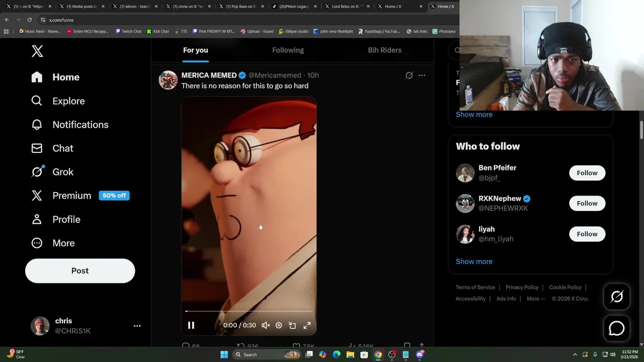
Task: Open Chrome from the taskbar
Action: point(378,354)
